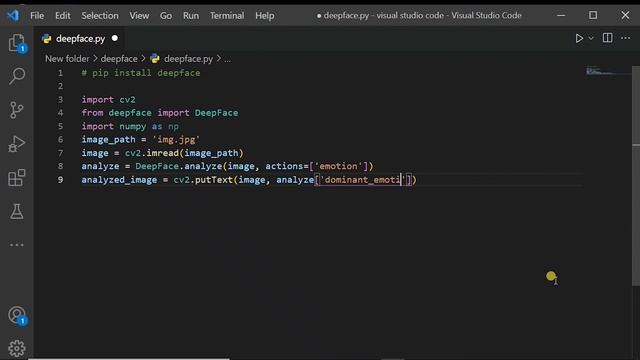Click the 'img.jpg' string literal
640x360 pixels.
176,140
